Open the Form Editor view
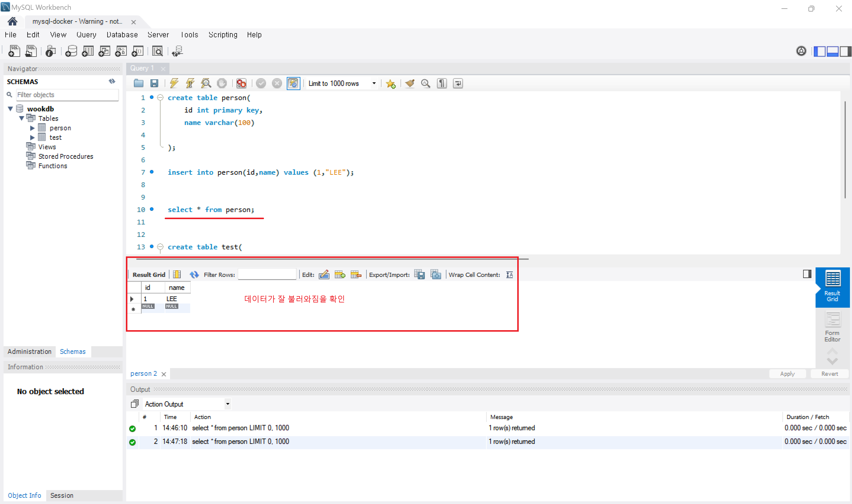The width and height of the screenshot is (852, 504). pyautogui.click(x=832, y=327)
